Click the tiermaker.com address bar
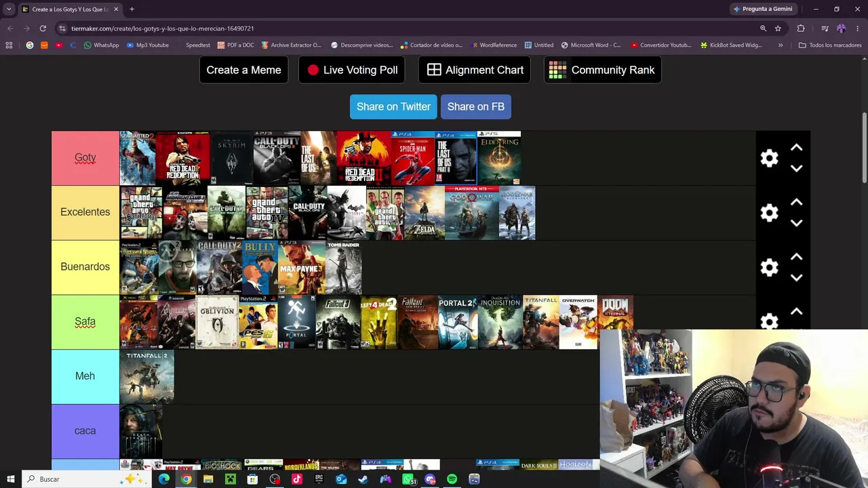 (407, 28)
